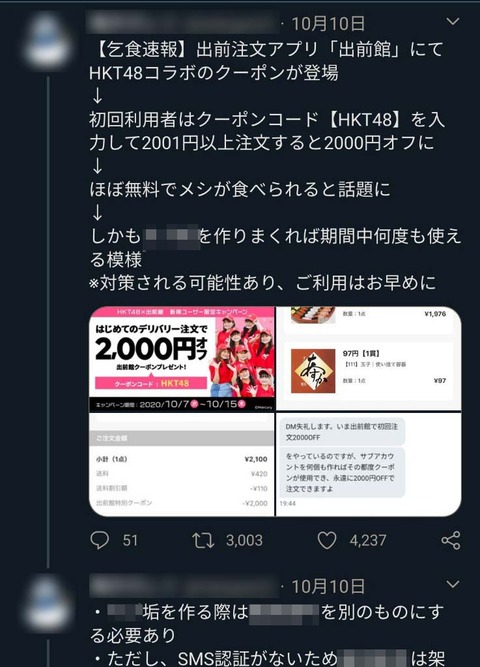Open replies via the comment bubble icon

(x=100, y=540)
